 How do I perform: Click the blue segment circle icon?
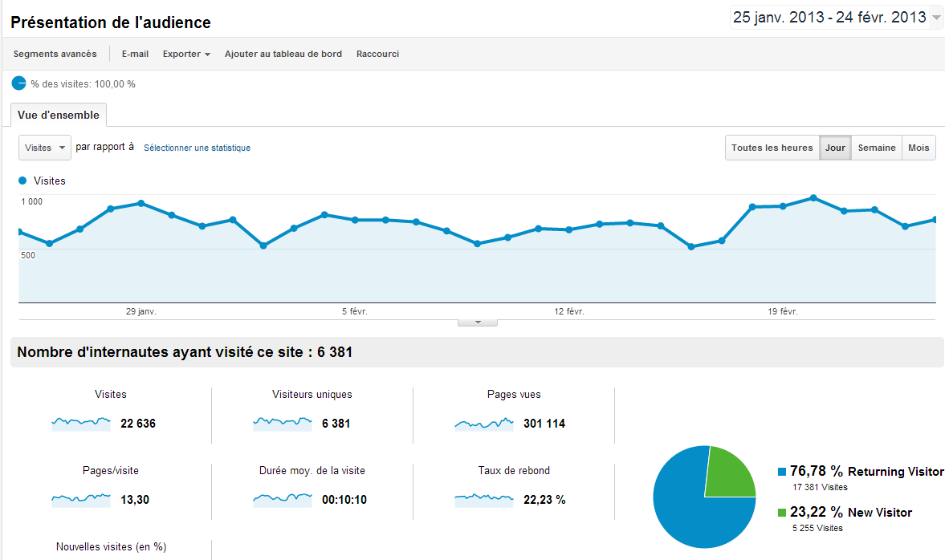point(18,83)
